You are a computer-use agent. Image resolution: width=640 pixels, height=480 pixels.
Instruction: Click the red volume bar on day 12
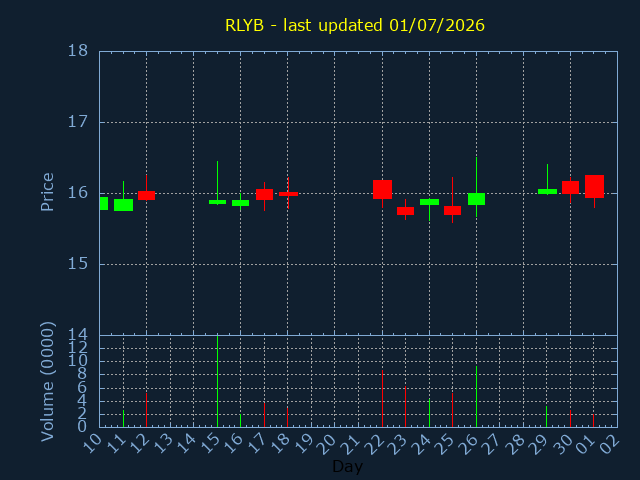(147, 410)
